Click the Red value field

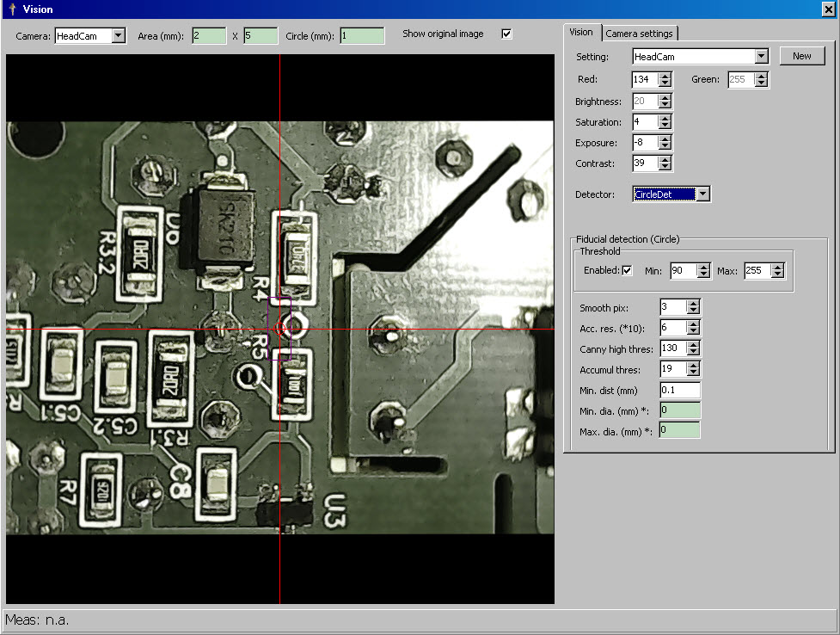645,79
